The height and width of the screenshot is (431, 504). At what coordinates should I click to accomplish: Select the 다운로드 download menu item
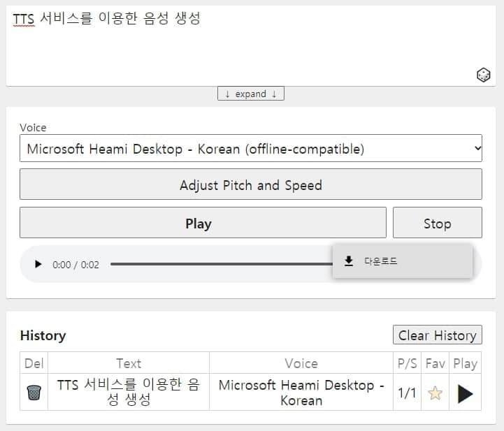pos(403,261)
